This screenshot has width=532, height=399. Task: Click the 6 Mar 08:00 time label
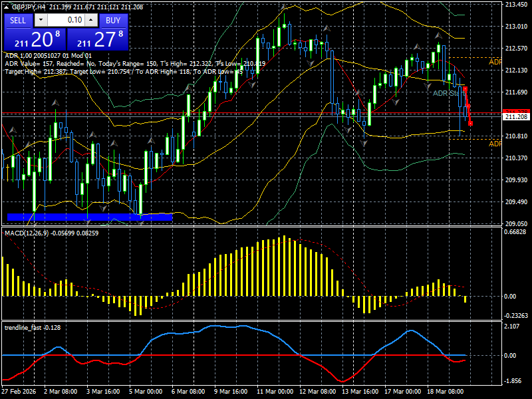tap(188, 392)
